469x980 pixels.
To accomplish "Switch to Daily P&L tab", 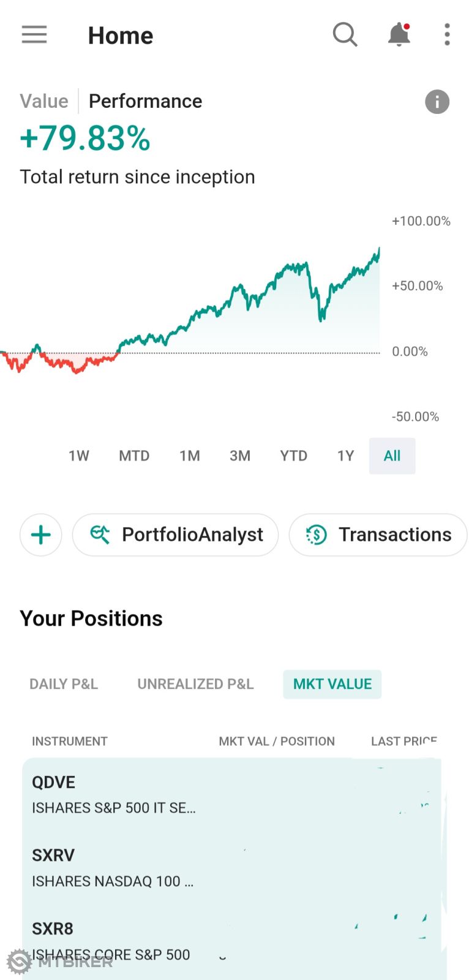I will coord(64,684).
